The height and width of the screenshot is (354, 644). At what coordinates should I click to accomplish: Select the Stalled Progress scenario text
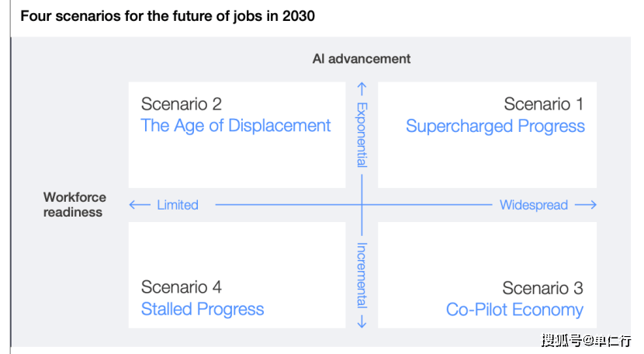coord(203,309)
